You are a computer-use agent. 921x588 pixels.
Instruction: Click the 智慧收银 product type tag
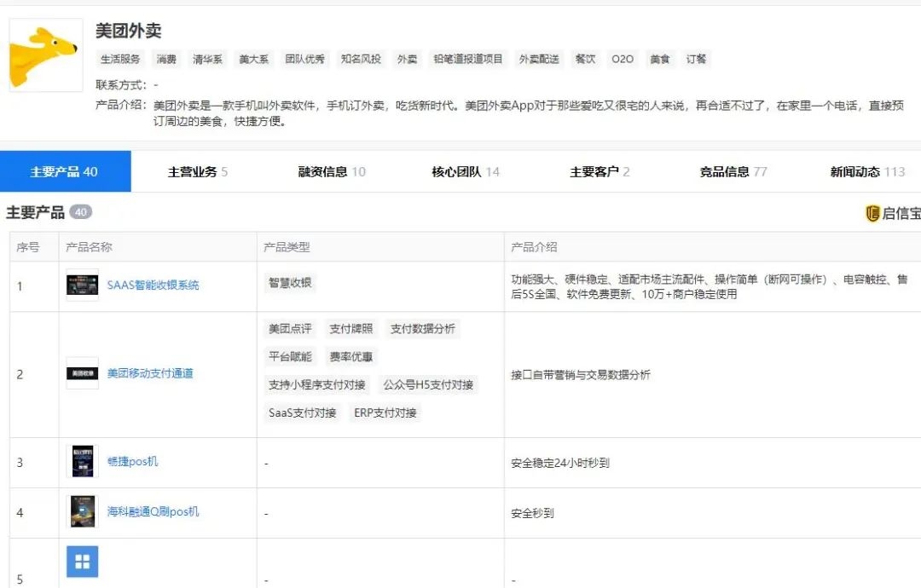click(x=290, y=283)
